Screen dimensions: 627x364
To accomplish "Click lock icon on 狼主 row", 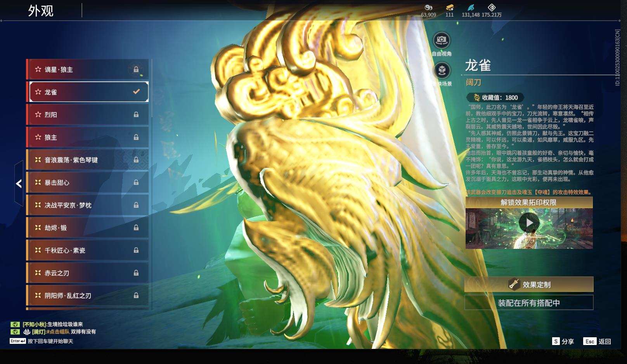I will pyautogui.click(x=136, y=137).
